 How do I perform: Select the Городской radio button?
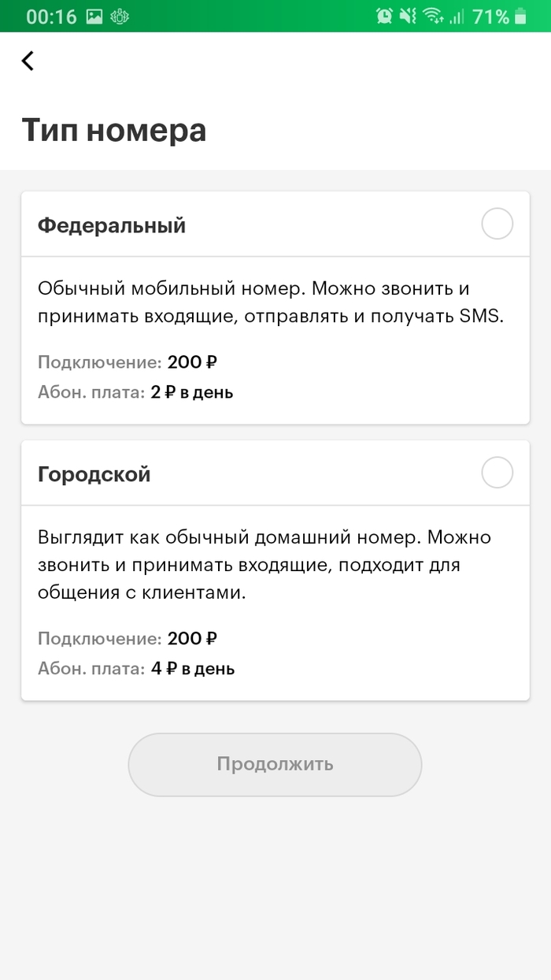(x=497, y=473)
